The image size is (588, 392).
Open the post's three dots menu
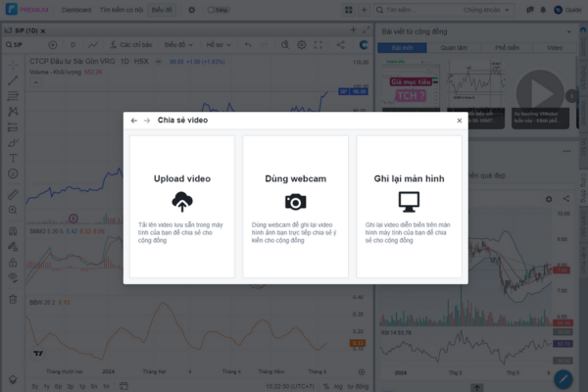(566, 152)
